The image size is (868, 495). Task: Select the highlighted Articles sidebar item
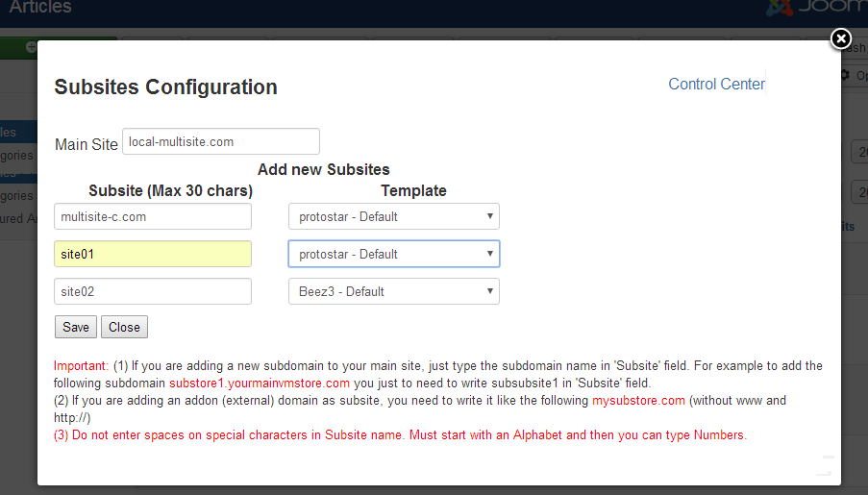pyautogui.click(x=10, y=133)
